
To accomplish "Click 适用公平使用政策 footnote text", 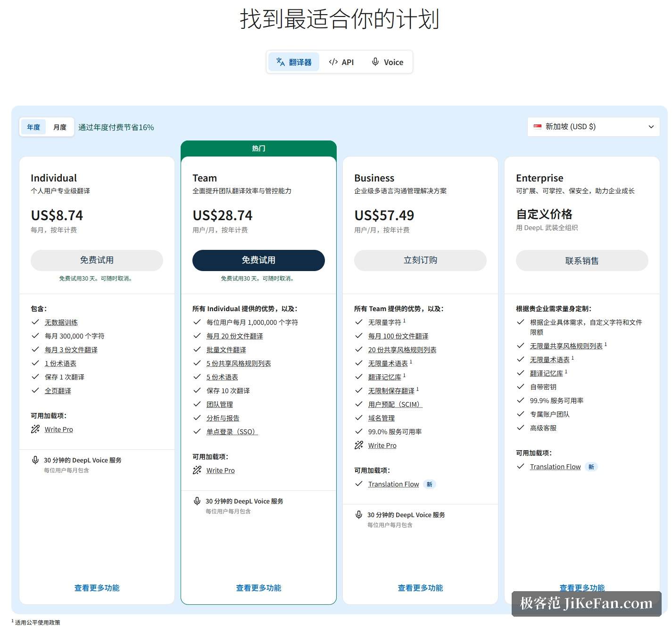I will (x=38, y=622).
